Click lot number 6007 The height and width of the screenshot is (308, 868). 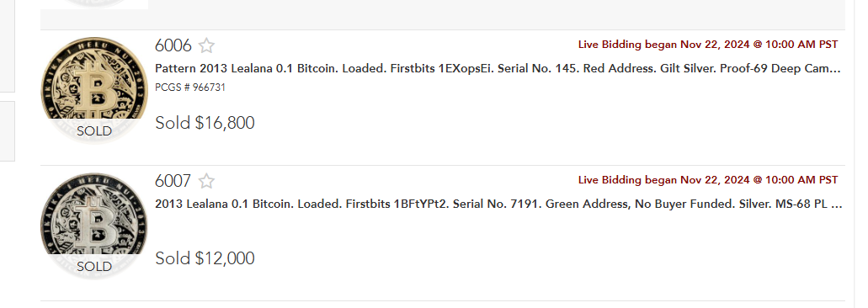pos(173,181)
